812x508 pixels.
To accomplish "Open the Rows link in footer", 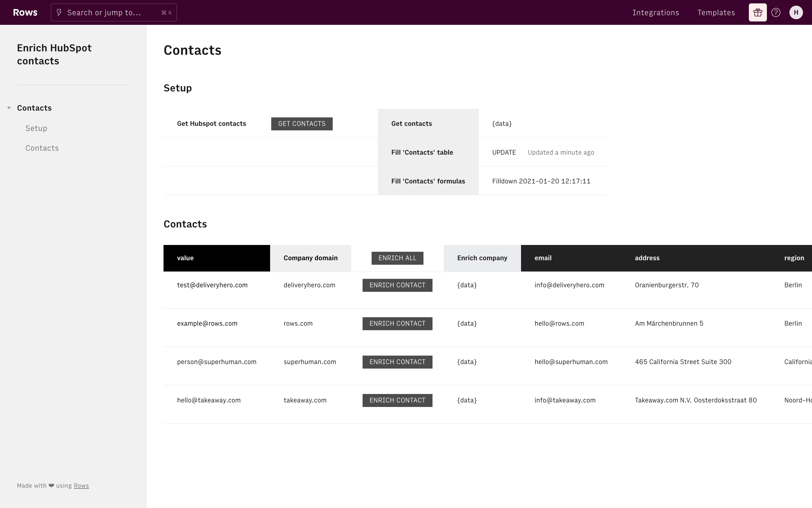I will (x=81, y=485).
